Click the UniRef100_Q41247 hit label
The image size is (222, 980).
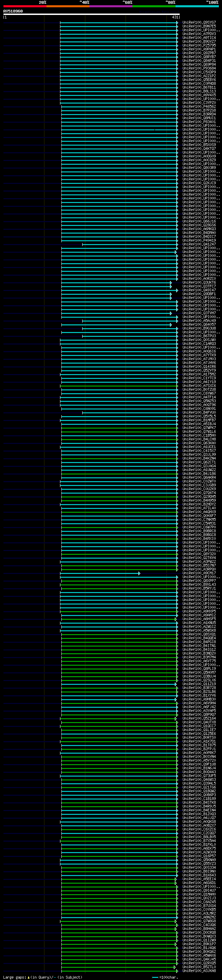click(x=199, y=244)
